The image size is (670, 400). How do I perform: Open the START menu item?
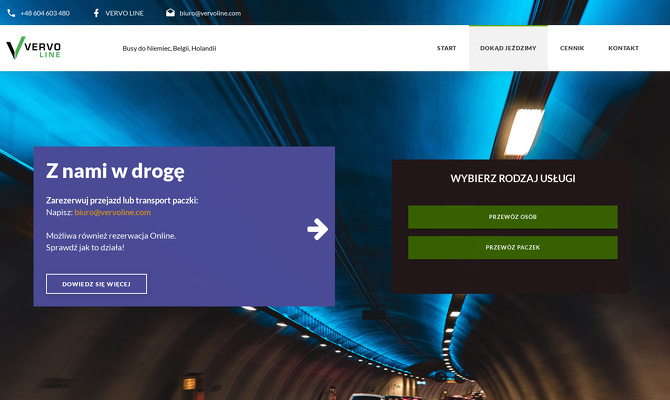click(x=447, y=48)
